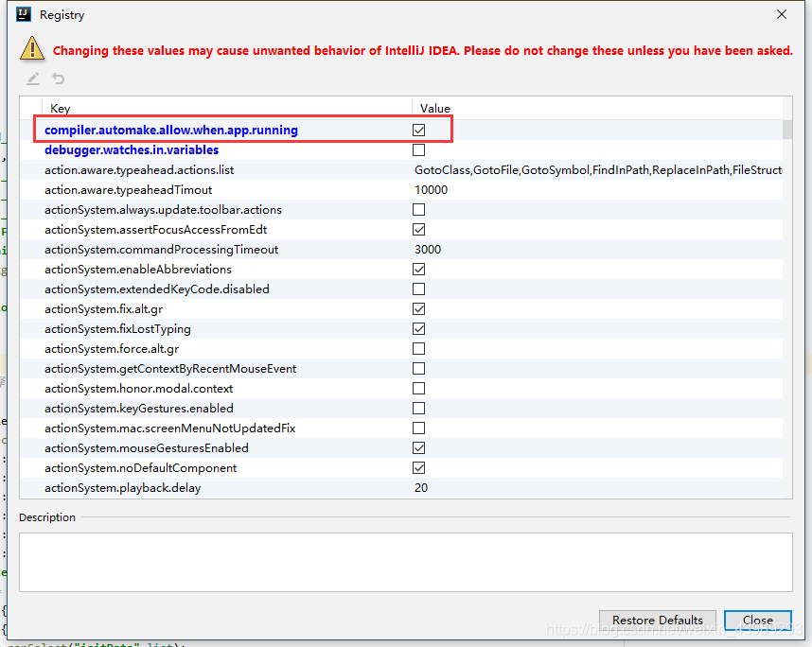Uncheck actionSystem.assertFocusAccessFromEdt checkbox
812x647 pixels.
[x=419, y=229]
